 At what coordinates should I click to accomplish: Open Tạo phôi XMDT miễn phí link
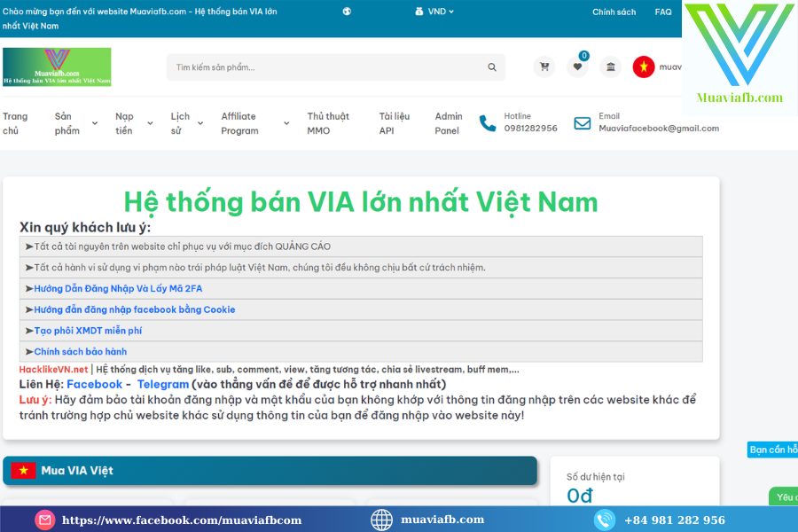tap(88, 331)
